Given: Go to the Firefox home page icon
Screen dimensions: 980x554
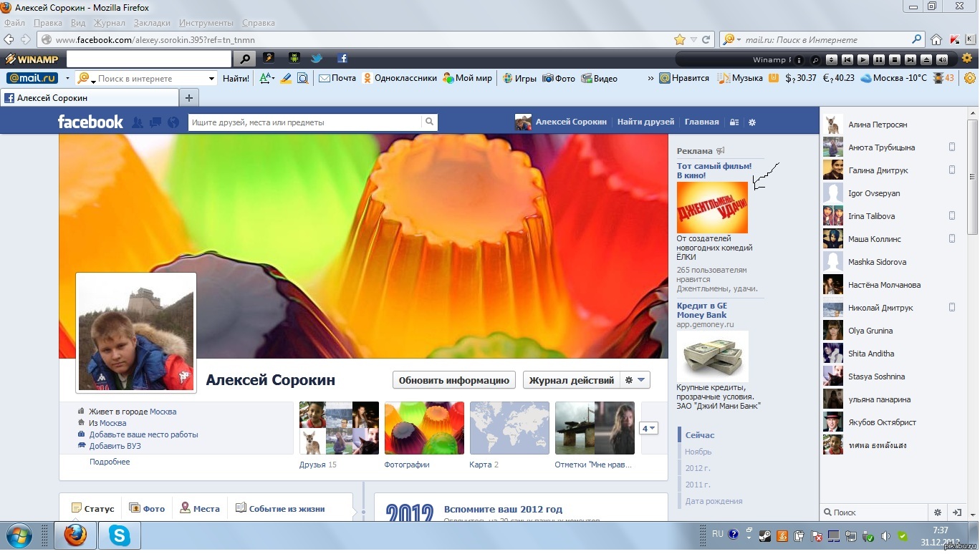Looking at the screenshot, I should point(936,39).
